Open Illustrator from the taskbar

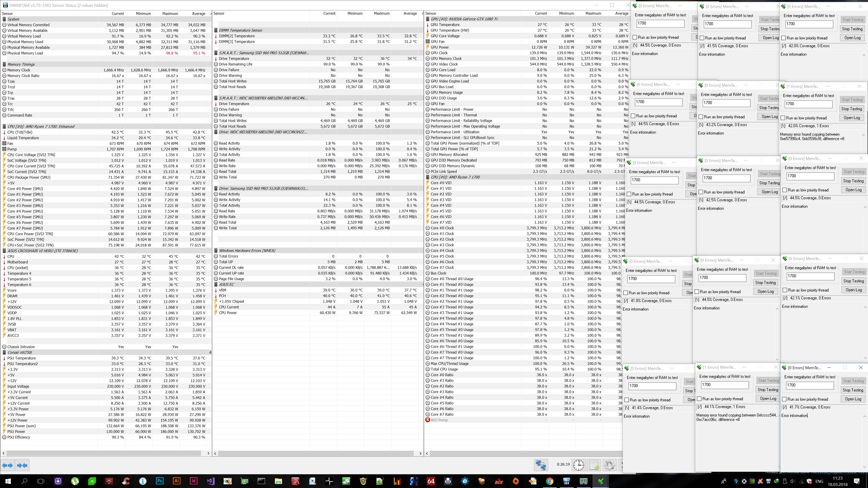[177, 481]
